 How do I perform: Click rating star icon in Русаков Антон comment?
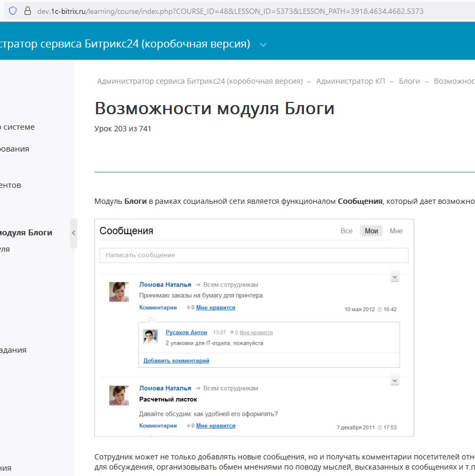232,332
